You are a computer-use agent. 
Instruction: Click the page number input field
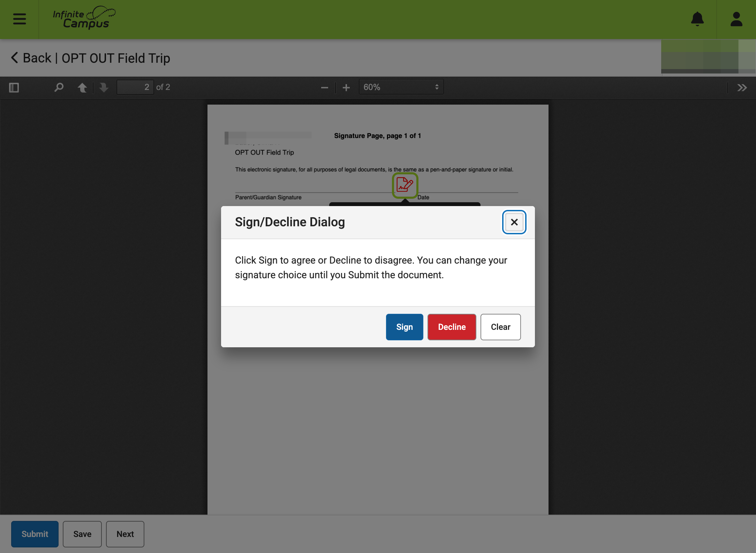[135, 87]
